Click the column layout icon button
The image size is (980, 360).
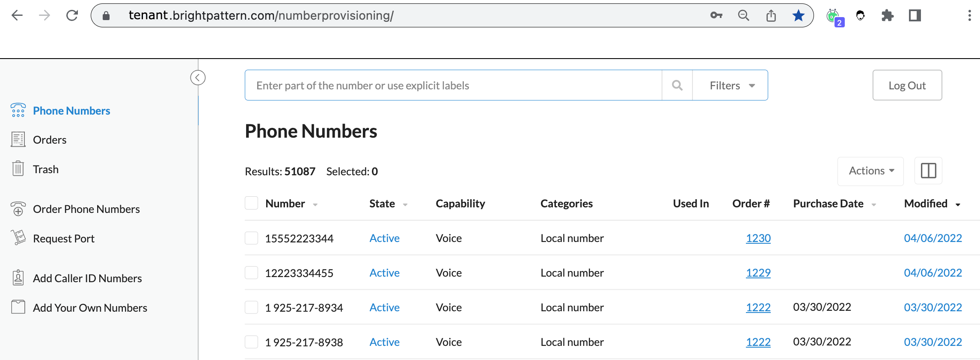click(x=928, y=171)
